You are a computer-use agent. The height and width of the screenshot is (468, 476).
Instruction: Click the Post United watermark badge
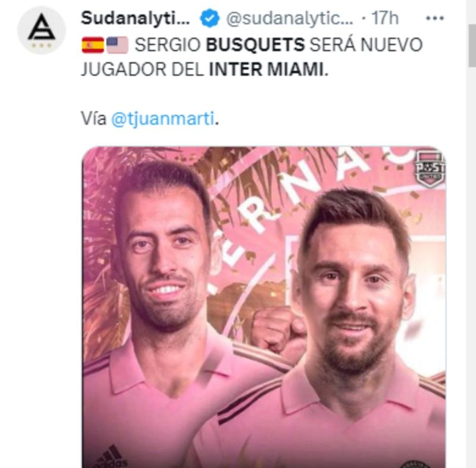(x=430, y=169)
